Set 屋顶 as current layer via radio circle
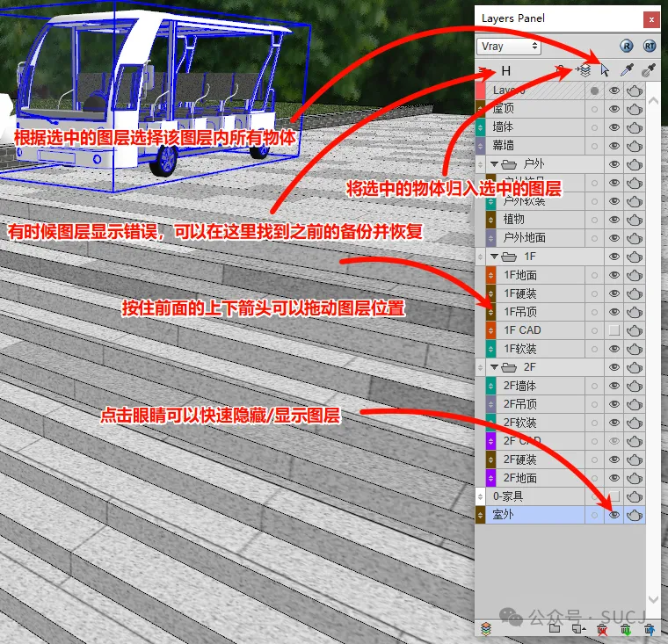Viewport: 668px width, 644px height. click(594, 110)
